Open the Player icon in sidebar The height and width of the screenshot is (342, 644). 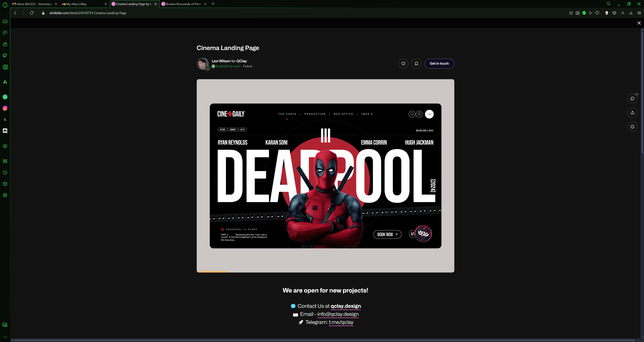click(5, 146)
